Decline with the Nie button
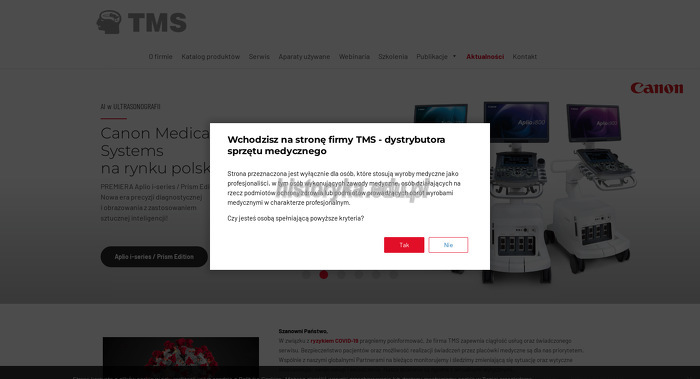Viewport: 700px width, 379px height. tap(448, 245)
